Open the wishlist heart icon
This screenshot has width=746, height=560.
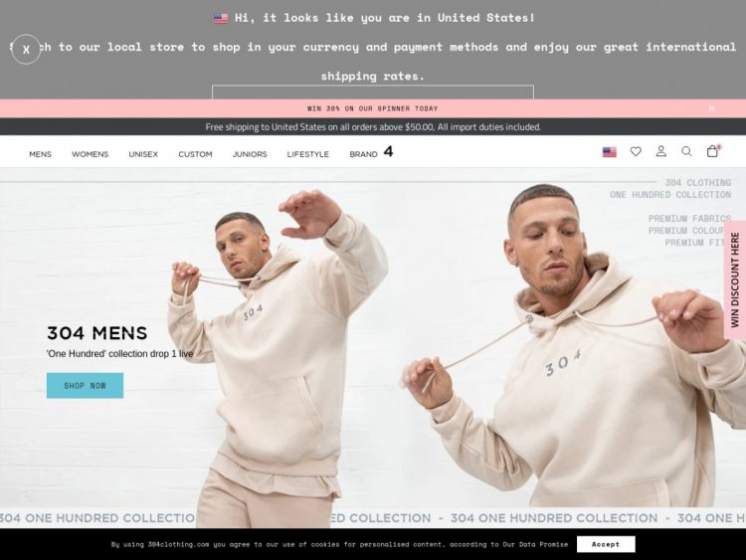pyautogui.click(x=636, y=152)
